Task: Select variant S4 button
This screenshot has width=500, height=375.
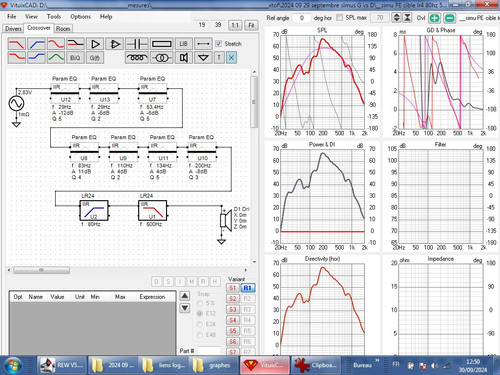Action: [233, 320]
